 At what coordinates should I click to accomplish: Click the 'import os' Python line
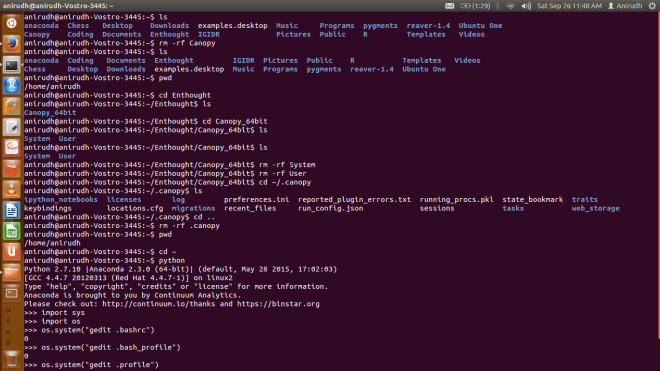[x=61, y=321]
